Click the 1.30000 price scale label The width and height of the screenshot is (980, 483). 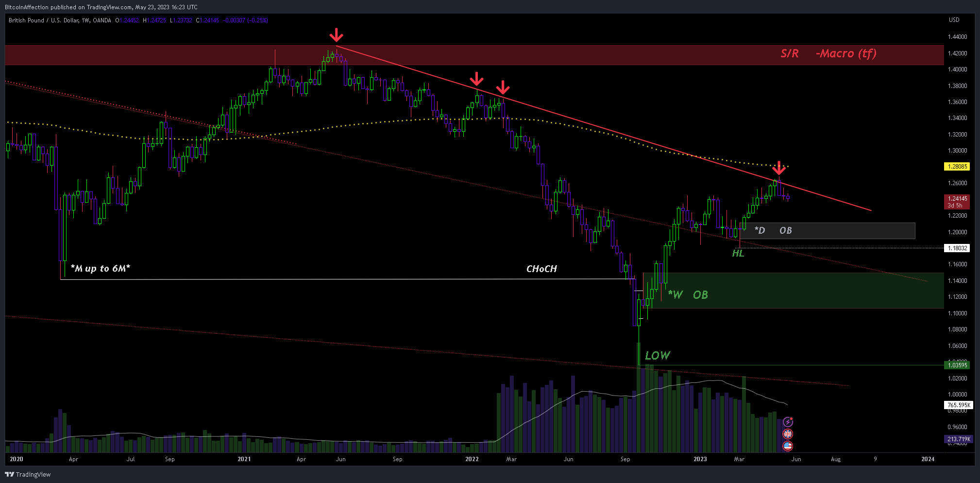(958, 151)
